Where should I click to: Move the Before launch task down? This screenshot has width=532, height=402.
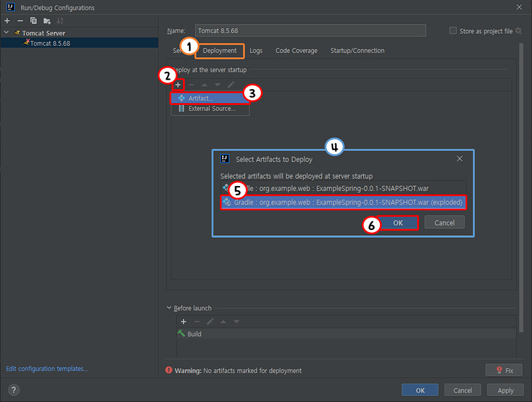pos(237,322)
